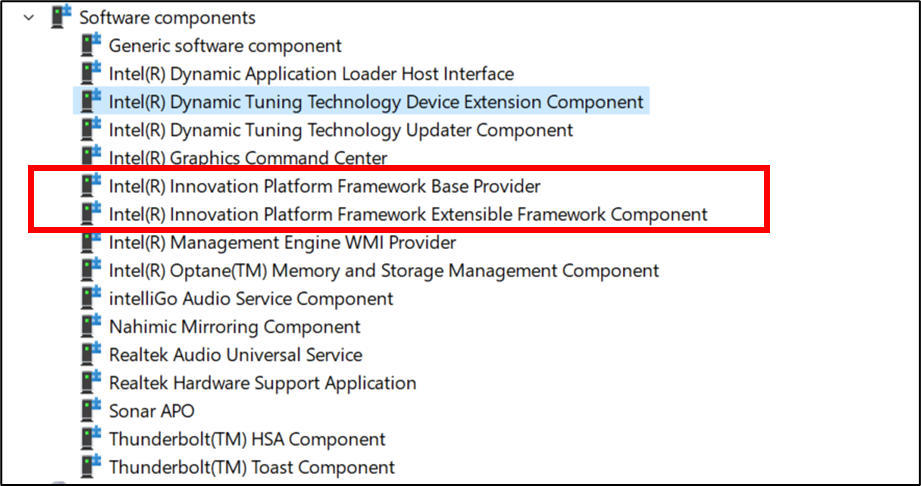Viewport: 921px width, 486px height.
Task: Select the Generic software component entry
Action: point(225,46)
